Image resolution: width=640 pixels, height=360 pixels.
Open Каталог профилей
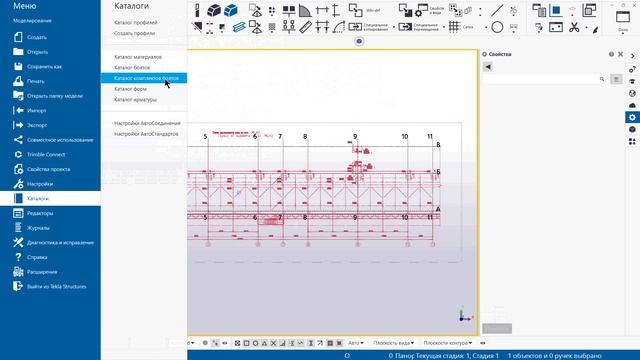[x=144, y=23]
